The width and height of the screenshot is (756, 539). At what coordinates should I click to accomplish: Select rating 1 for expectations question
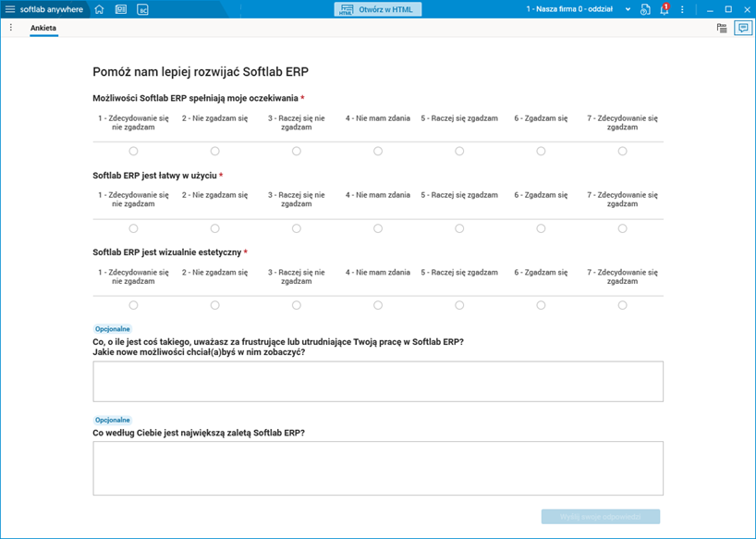pos(134,152)
